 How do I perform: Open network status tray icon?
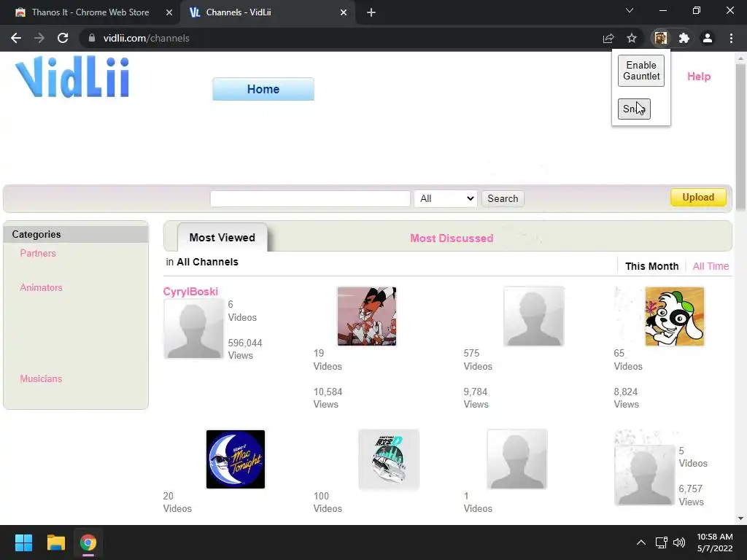pyautogui.click(x=661, y=542)
